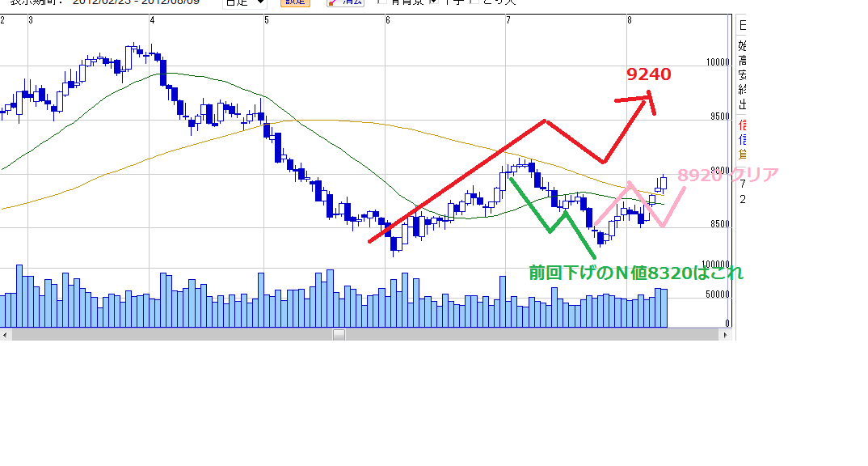The image size is (868, 466).
Task: Click the chart scrollbar left arrow
Action: coord(5,335)
